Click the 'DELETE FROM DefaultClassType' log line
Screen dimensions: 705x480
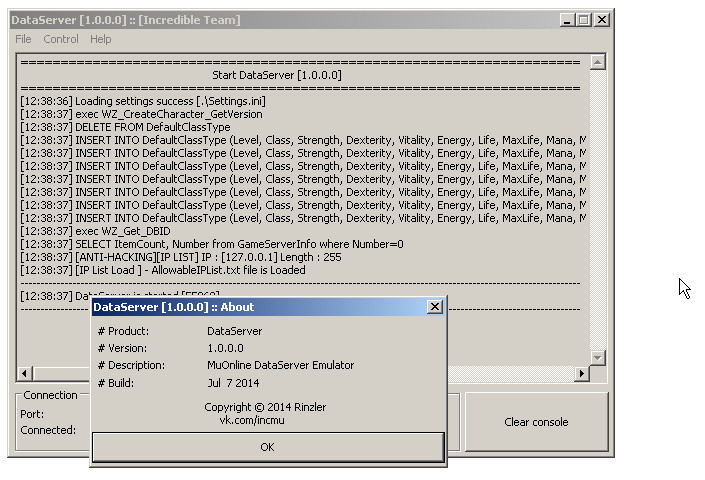[x=125, y=127]
